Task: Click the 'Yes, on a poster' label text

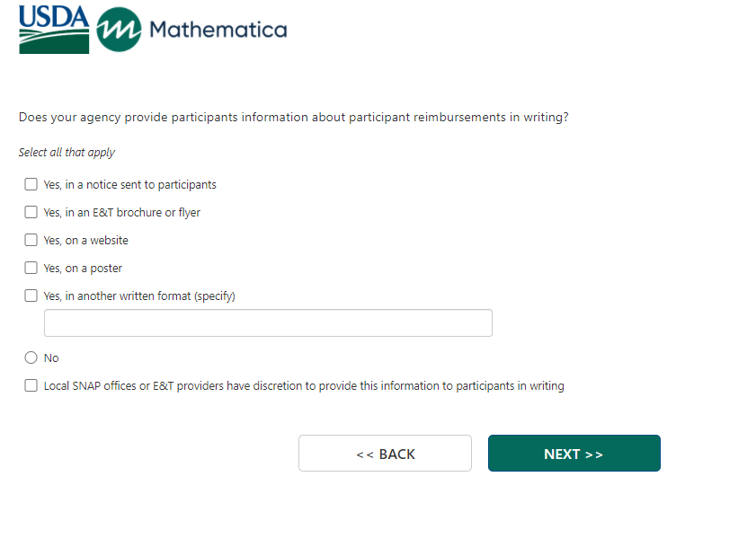Action: point(83,269)
